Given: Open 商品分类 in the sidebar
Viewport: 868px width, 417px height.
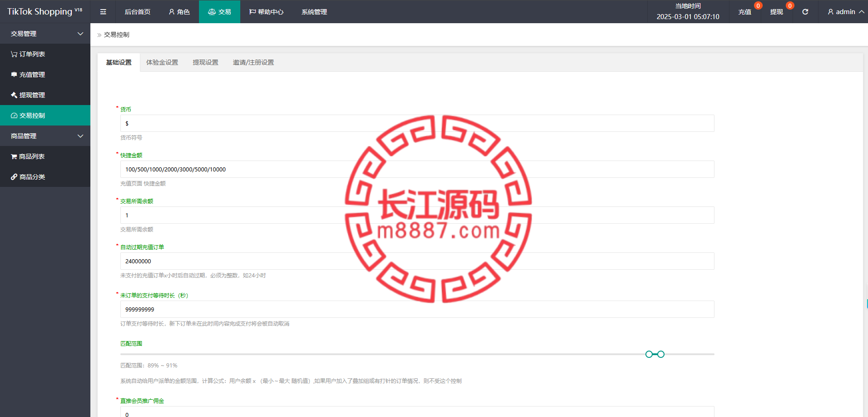Looking at the screenshot, I should (45, 177).
